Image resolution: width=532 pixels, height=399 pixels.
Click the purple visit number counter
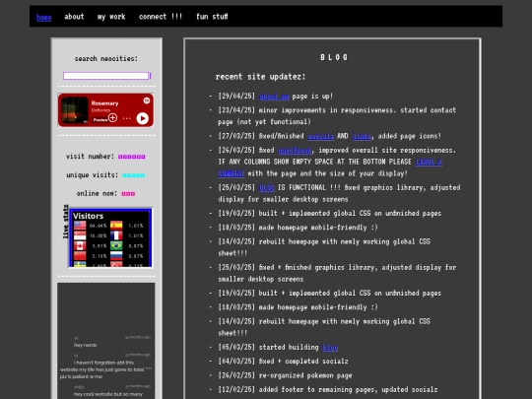click(132, 157)
